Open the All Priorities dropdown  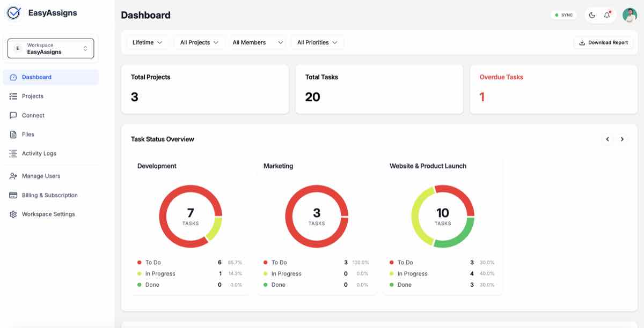317,42
